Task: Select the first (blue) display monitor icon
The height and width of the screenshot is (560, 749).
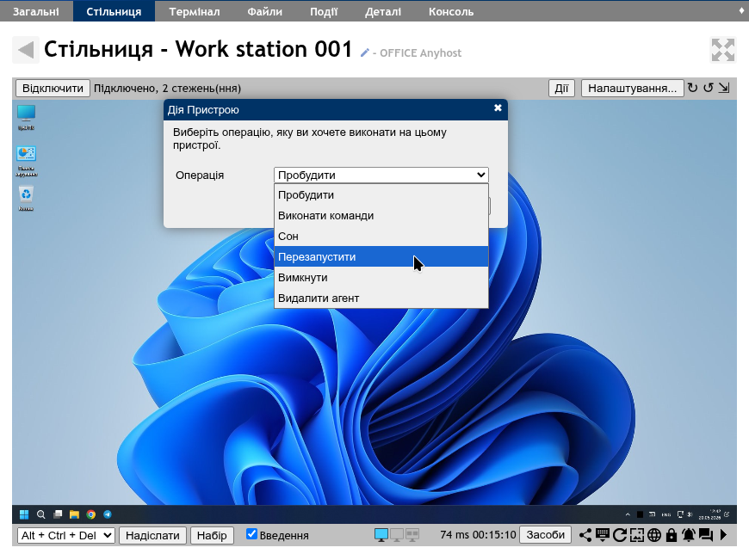Action: coord(381,535)
